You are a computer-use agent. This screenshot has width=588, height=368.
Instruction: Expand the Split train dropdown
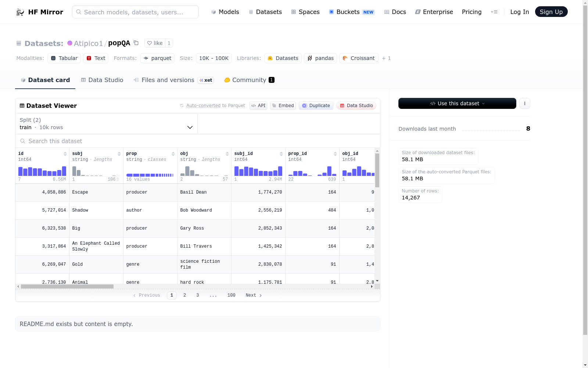[107, 124]
